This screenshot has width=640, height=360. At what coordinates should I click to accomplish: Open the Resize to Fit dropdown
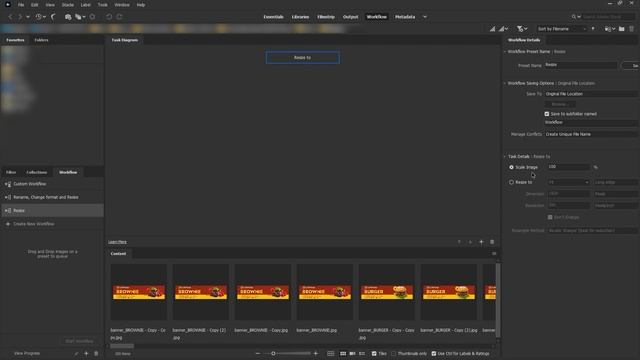pos(569,182)
